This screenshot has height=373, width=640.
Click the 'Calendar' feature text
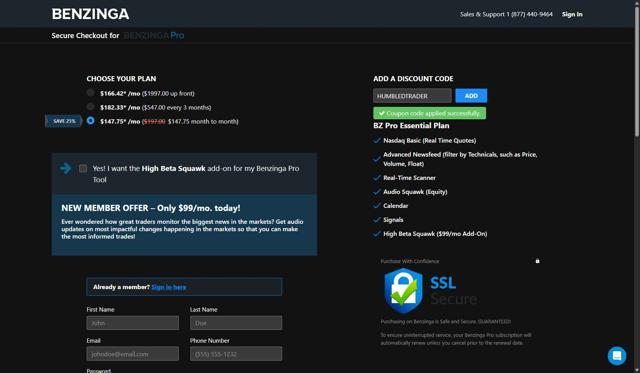[x=396, y=206]
